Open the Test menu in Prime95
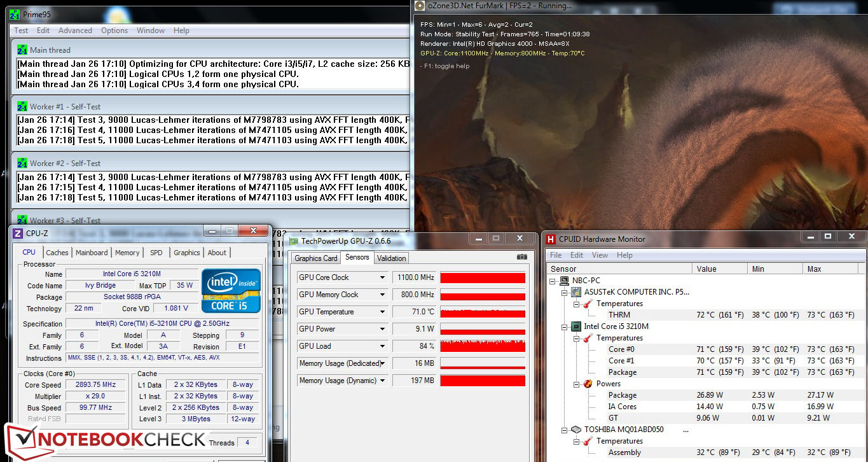 click(x=21, y=31)
